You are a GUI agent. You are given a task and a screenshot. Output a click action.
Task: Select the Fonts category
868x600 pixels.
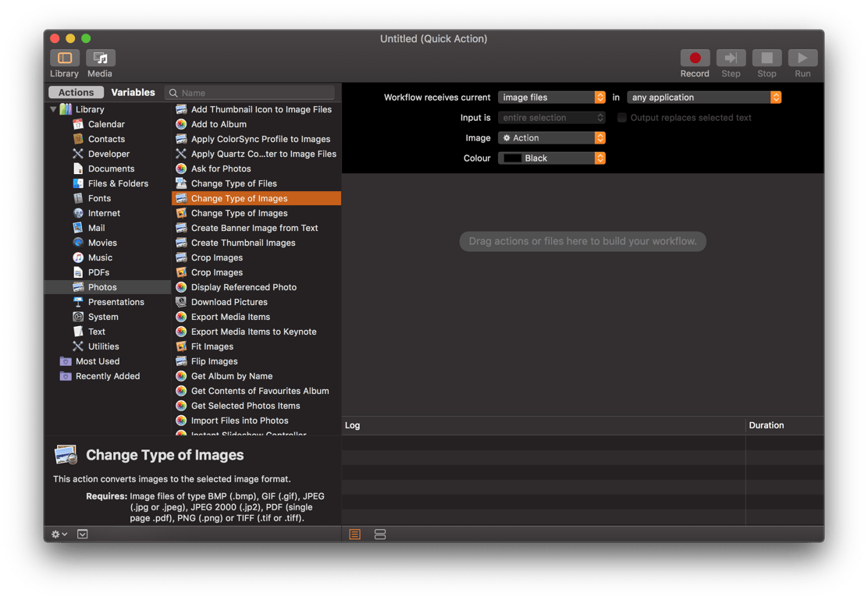pyautogui.click(x=99, y=199)
